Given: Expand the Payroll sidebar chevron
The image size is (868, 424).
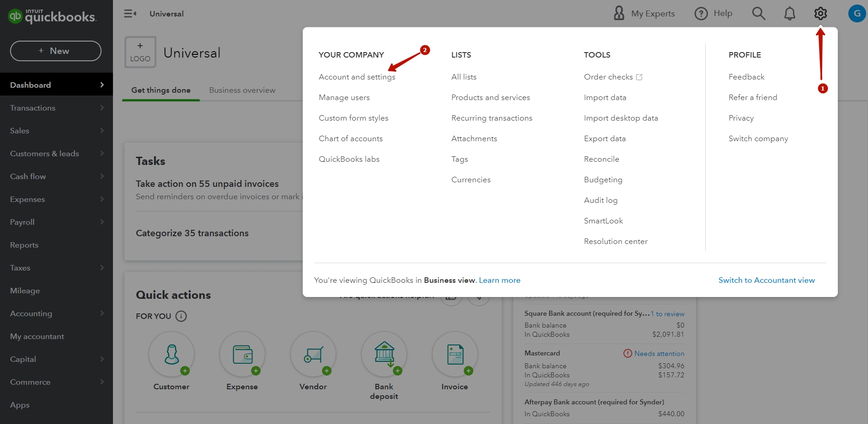Looking at the screenshot, I should tap(102, 222).
